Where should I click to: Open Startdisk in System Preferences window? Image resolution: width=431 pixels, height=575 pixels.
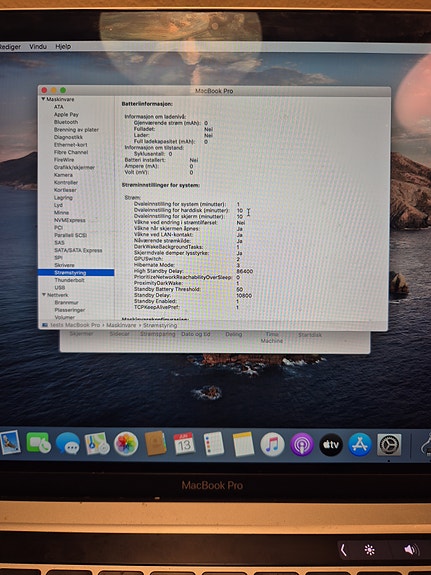[x=310, y=335]
